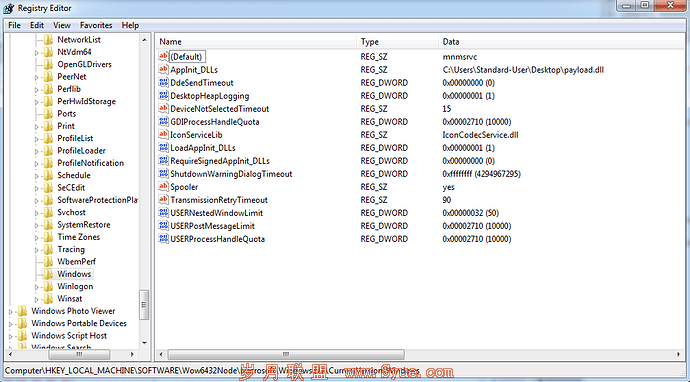This screenshot has width=690, height=382.
Task: Click the DWORD icon beside DdeSendTimeout
Action: click(x=163, y=82)
